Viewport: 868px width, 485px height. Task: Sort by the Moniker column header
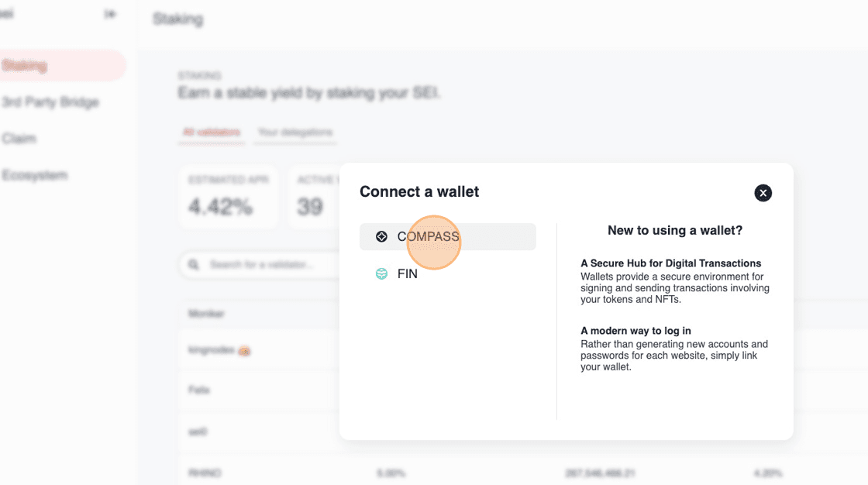[206, 314]
